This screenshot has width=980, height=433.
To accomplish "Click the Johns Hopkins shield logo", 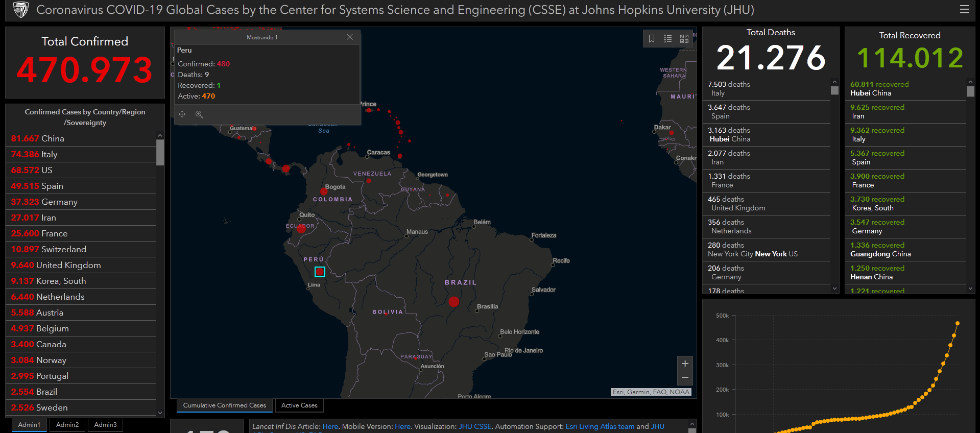I will click(x=21, y=10).
